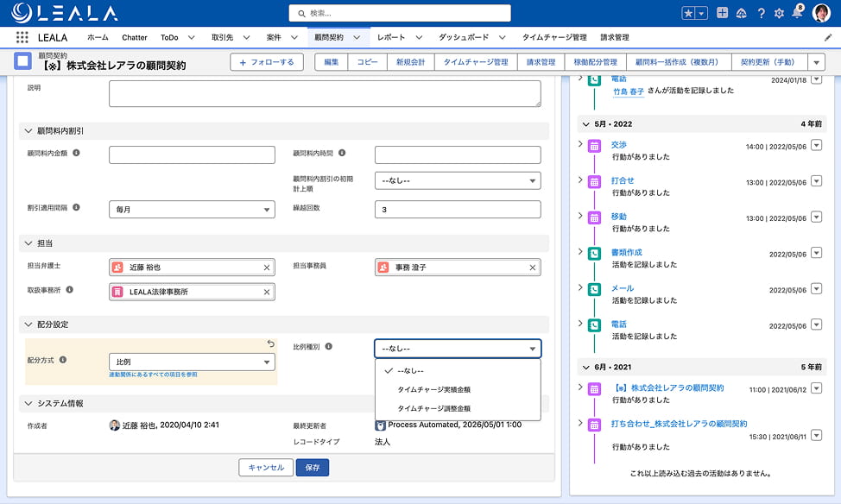Image resolution: width=841 pixels, height=504 pixels.
Task: Open the notifications bell icon
Action: 797,12
